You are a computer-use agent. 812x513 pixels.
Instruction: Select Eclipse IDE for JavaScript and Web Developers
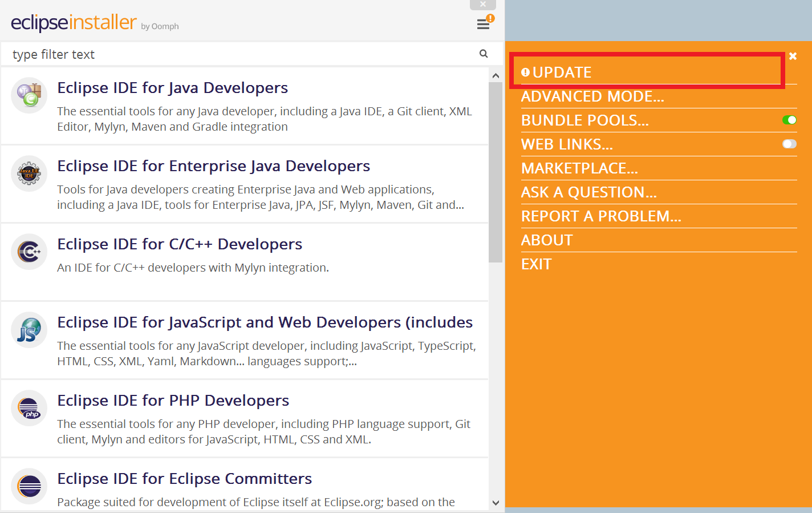pos(265,322)
